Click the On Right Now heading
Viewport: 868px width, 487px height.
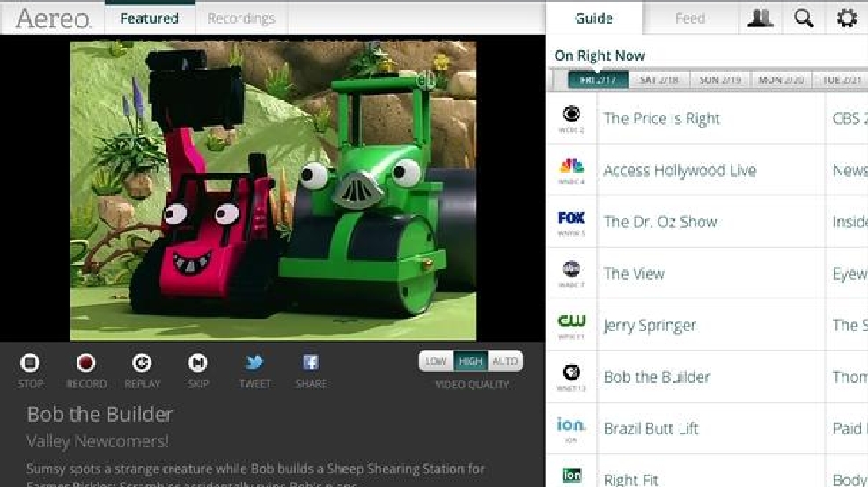click(600, 55)
